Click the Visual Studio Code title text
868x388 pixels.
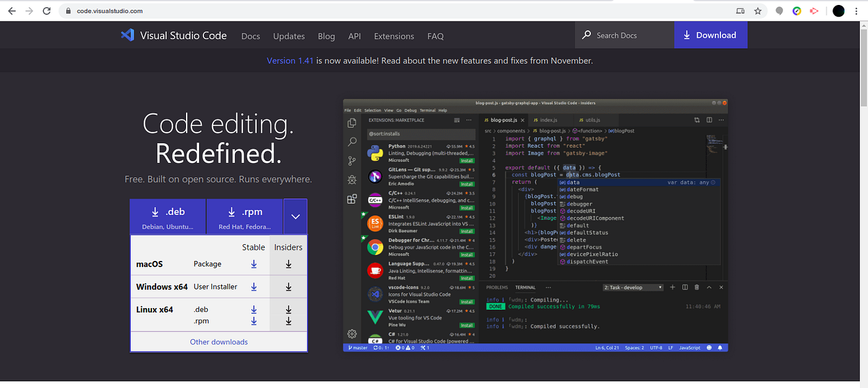coord(184,35)
